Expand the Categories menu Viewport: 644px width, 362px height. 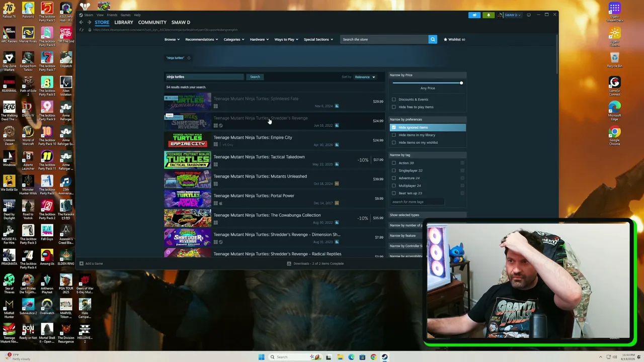[x=234, y=39]
